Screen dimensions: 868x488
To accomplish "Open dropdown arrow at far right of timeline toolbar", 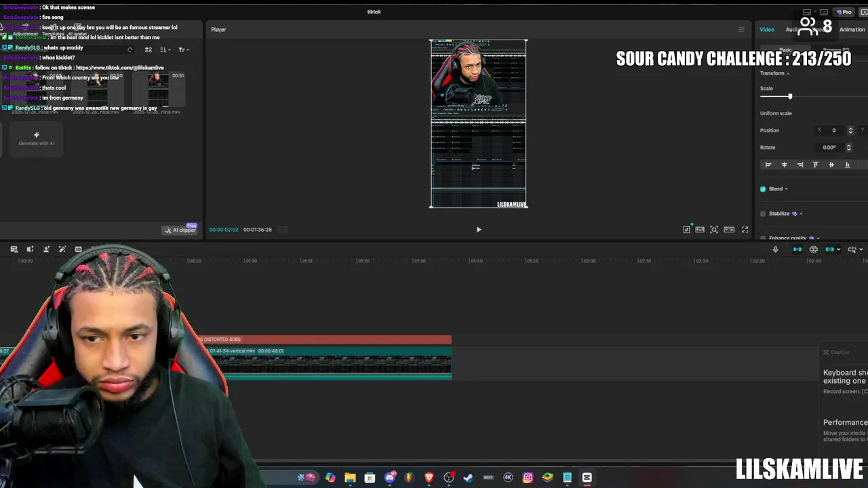I will 861,249.
